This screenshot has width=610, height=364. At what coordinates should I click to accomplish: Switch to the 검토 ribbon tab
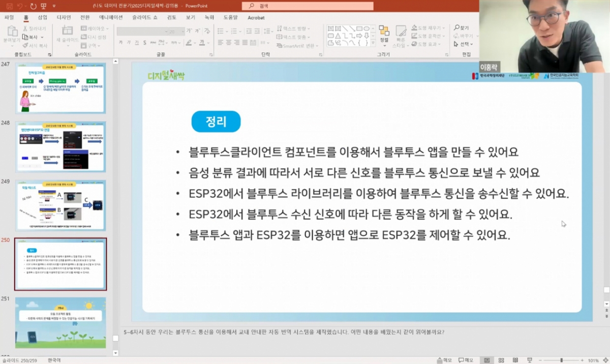172,17
